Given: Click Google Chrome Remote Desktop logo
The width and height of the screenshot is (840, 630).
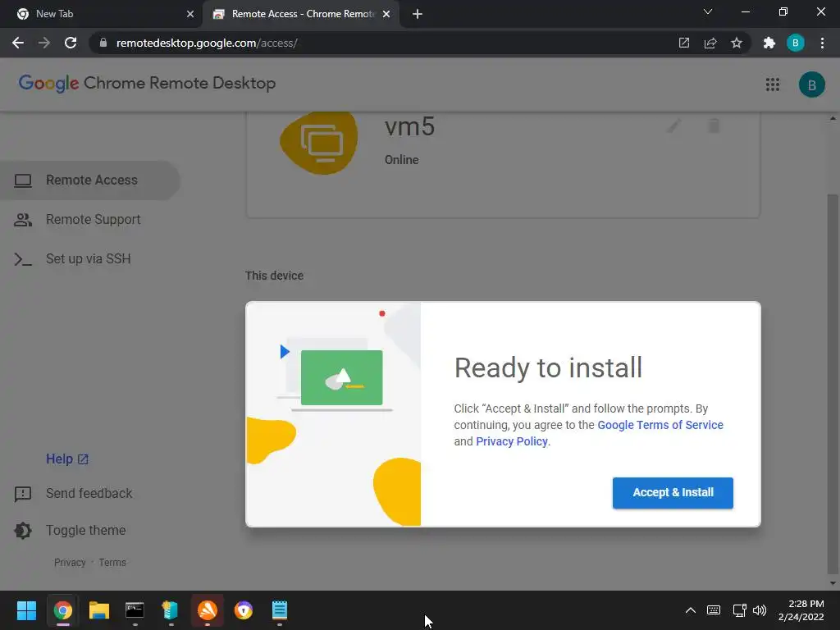Looking at the screenshot, I should point(147,84).
